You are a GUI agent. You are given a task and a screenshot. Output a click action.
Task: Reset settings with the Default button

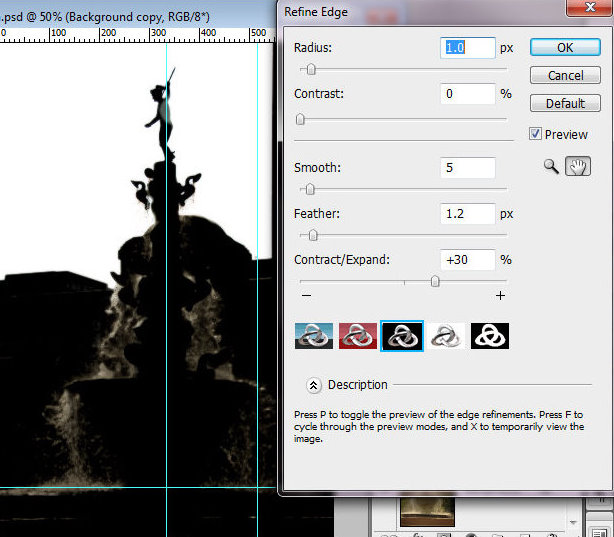click(565, 103)
